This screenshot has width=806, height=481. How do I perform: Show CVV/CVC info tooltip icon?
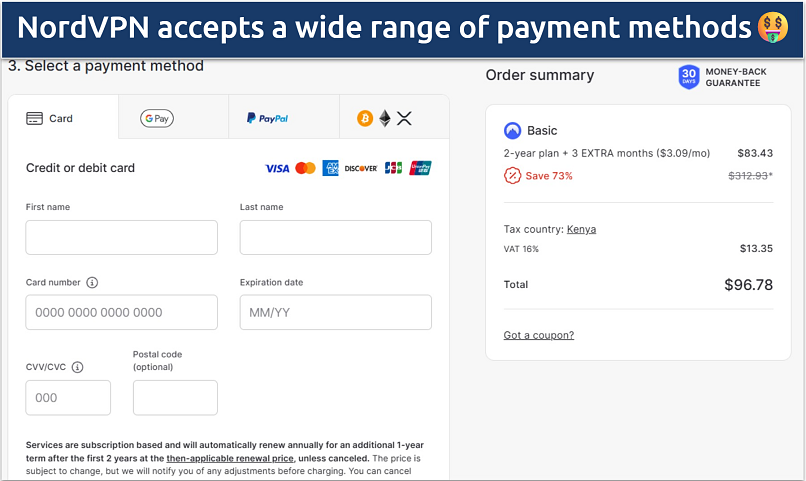coord(77,367)
